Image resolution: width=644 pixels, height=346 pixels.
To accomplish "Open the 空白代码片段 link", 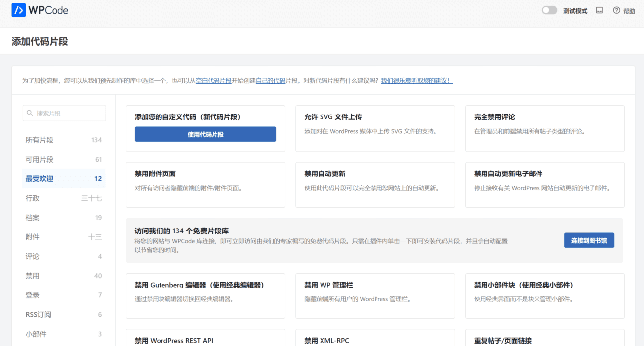I will click(x=214, y=80).
